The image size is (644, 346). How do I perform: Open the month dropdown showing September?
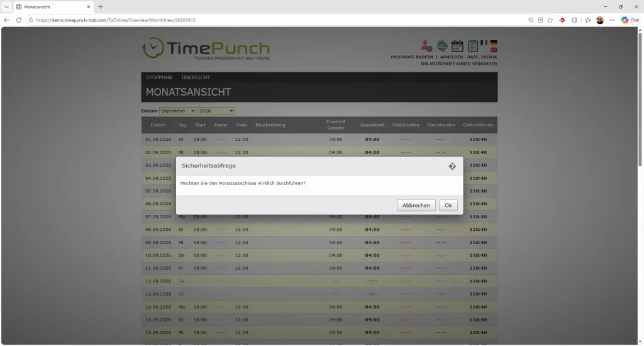click(177, 111)
